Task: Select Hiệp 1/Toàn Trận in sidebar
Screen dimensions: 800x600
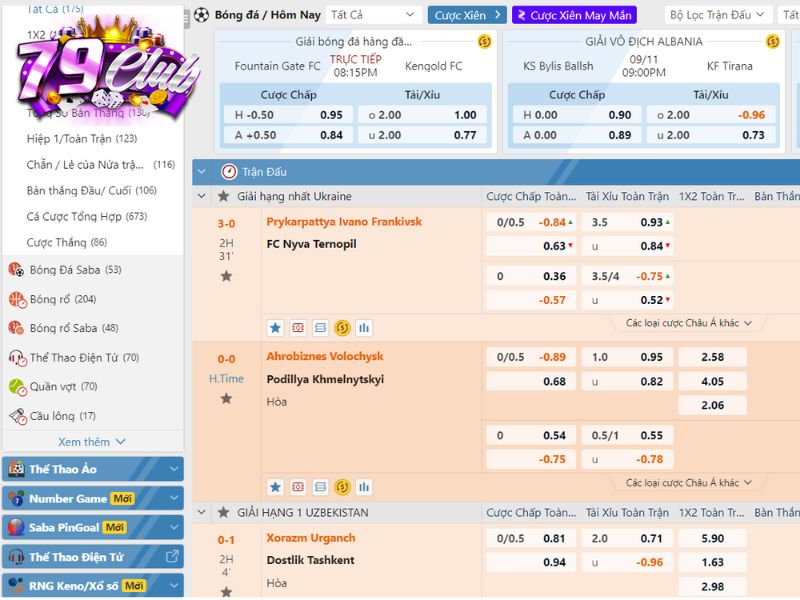Action: [82, 138]
